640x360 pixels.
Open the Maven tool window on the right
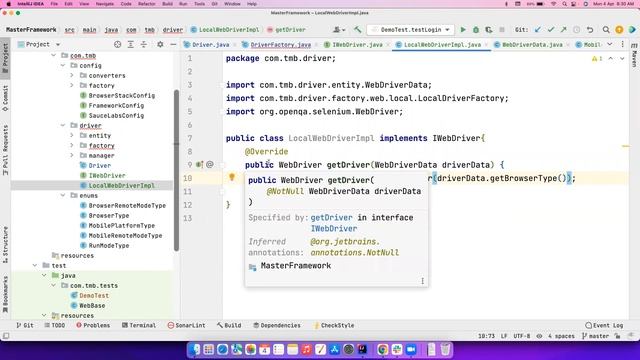634,55
